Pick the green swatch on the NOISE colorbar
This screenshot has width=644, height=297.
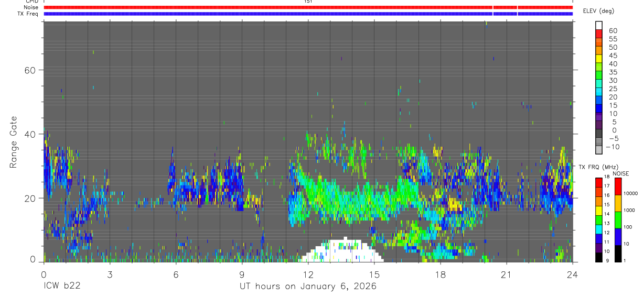618,220
